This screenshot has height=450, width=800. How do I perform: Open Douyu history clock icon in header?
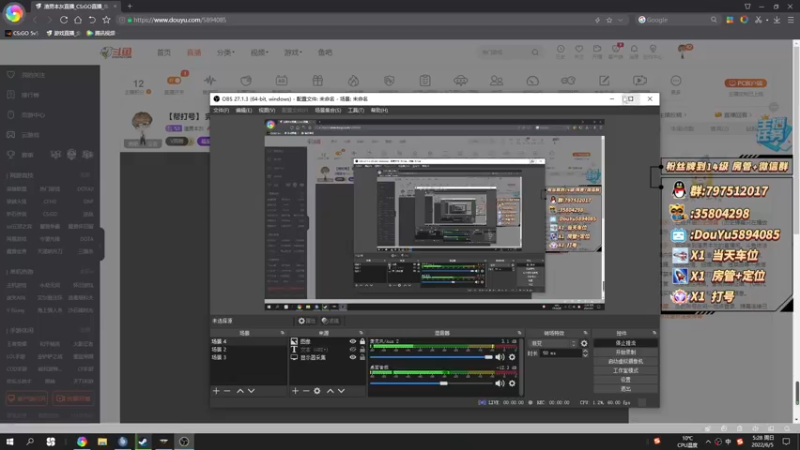pyautogui.click(x=561, y=49)
